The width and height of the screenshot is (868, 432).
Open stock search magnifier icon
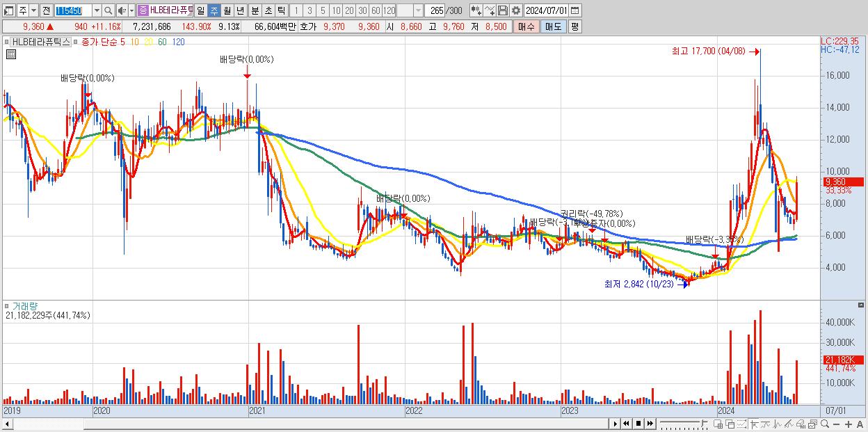click(x=108, y=10)
